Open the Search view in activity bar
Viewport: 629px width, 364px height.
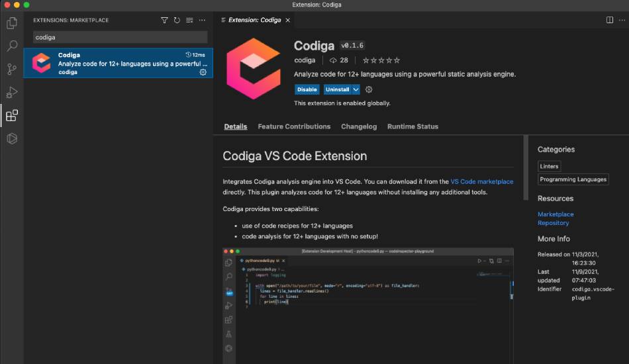[x=12, y=46]
